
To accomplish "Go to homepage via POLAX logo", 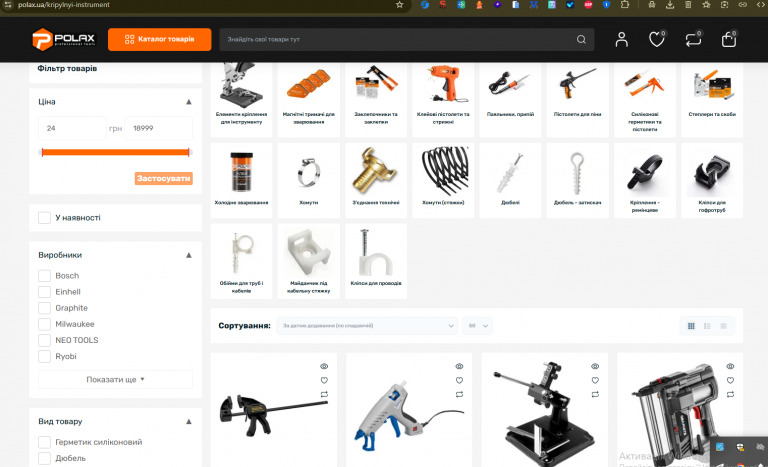I will [x=64, y=39].
